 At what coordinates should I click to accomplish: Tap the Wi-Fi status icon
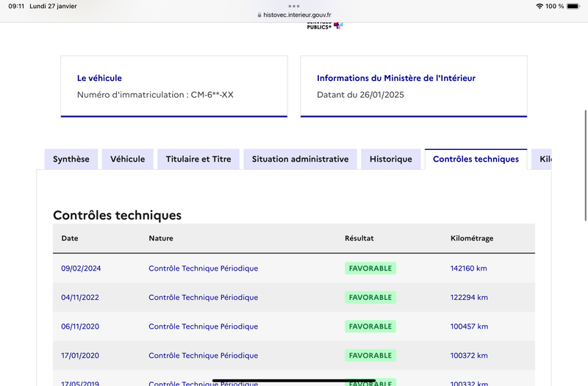[x=539, y=6]
